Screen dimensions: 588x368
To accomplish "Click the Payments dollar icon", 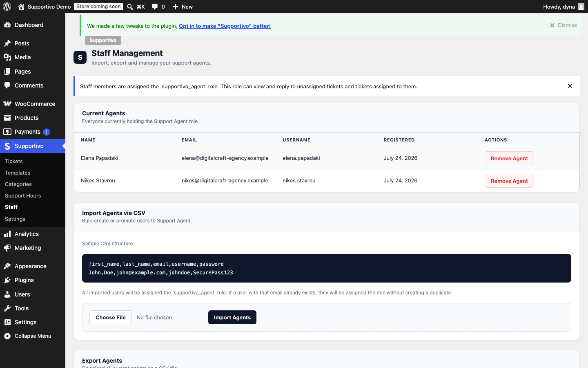I will click(7, 132).
